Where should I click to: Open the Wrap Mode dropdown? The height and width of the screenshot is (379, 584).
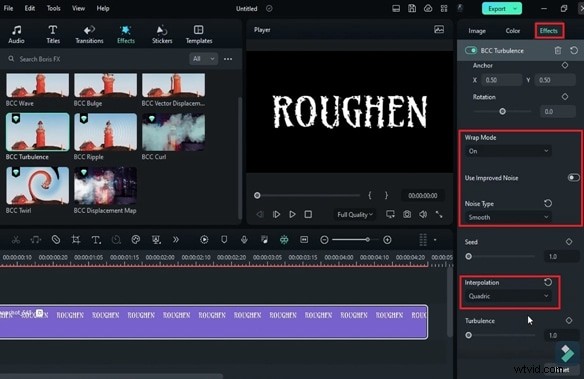click(508, 151)
